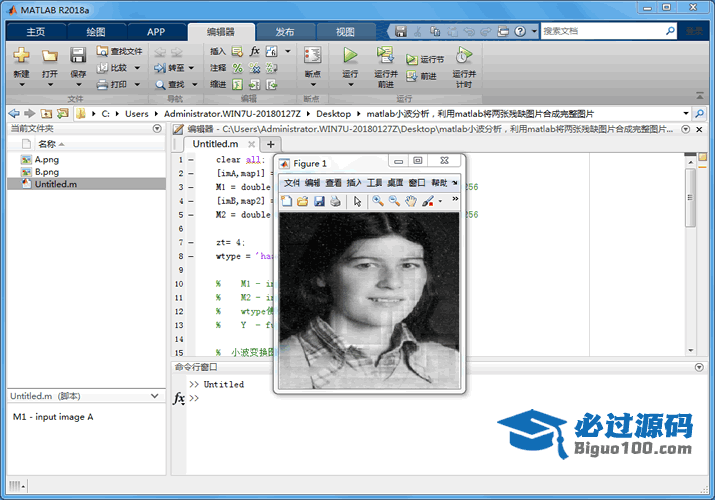Open the New (新建) dropdown arrow
Image resolution: width=715 pixels, height=500 pixels.
click(21, 85)
